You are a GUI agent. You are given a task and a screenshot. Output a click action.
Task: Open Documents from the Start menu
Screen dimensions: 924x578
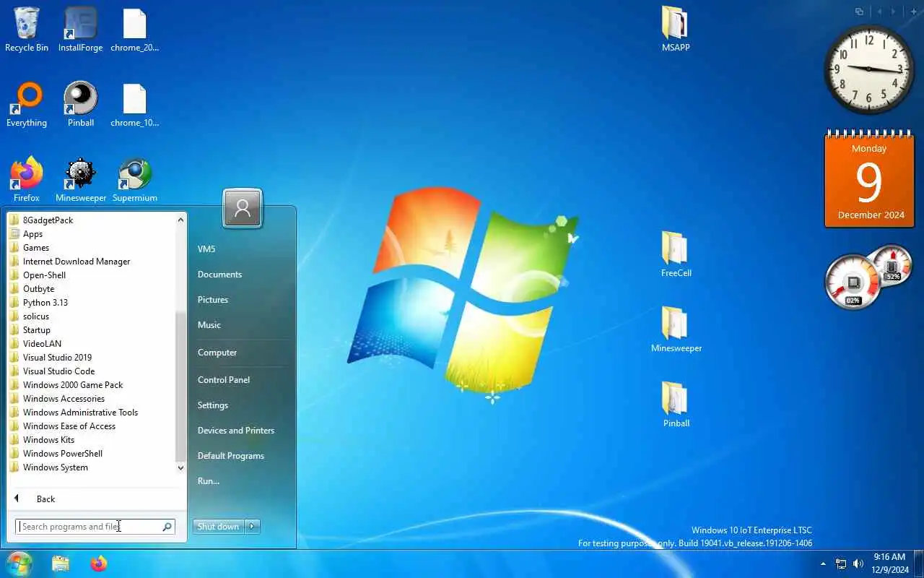pyautogui.click(x=242, y=274)
